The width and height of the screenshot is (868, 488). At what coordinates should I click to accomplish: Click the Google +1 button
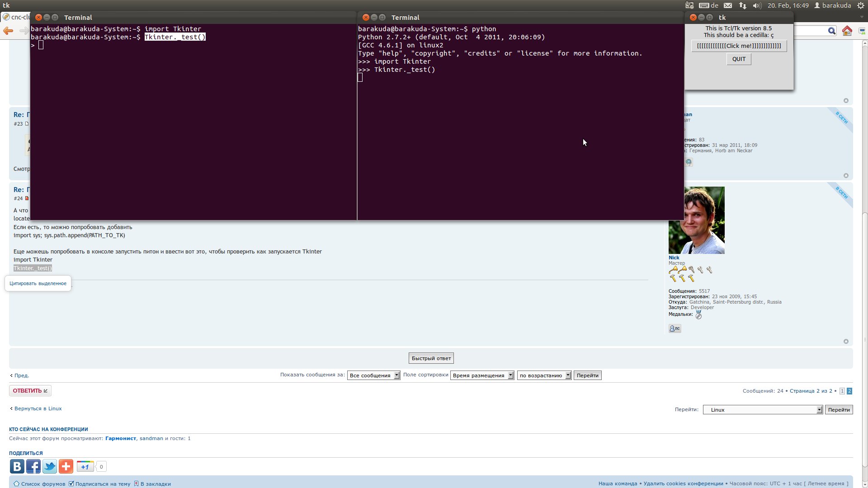point(85,467)
